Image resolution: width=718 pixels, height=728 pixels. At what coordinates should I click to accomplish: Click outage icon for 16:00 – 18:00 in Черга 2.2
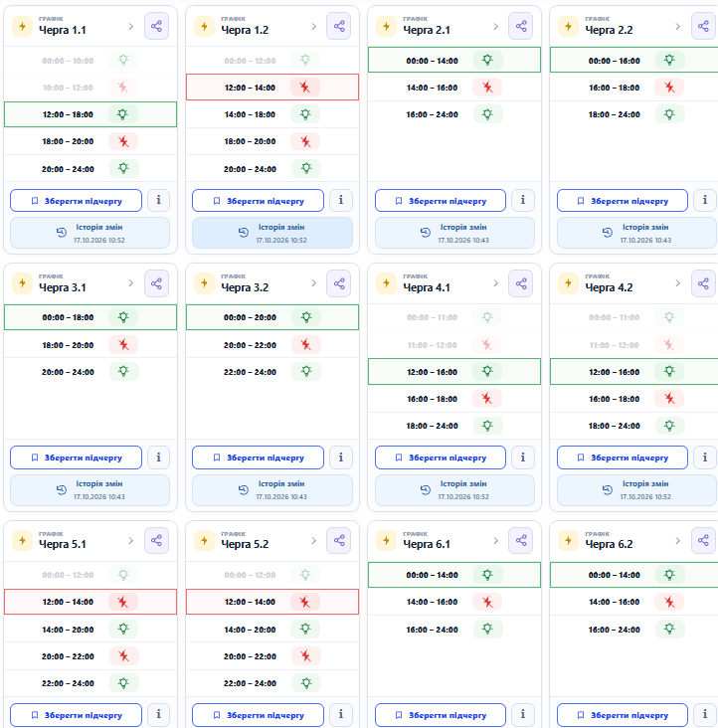click(669, 87)
